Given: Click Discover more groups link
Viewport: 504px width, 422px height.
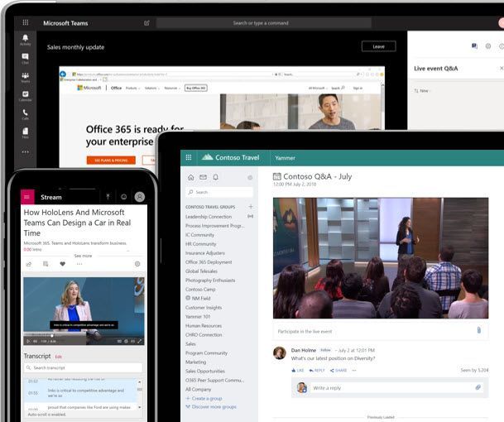Looking at the screenshot, I should click(211, 406).
